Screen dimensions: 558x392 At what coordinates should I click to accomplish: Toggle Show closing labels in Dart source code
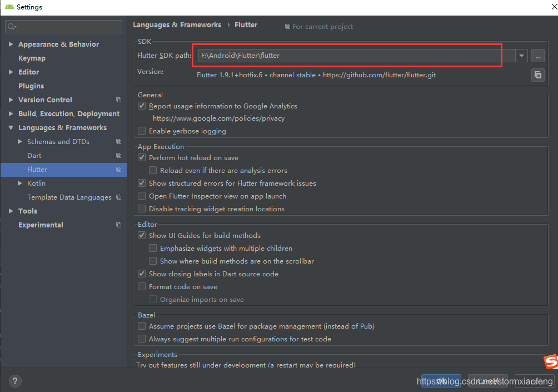(x=142, y=274)
